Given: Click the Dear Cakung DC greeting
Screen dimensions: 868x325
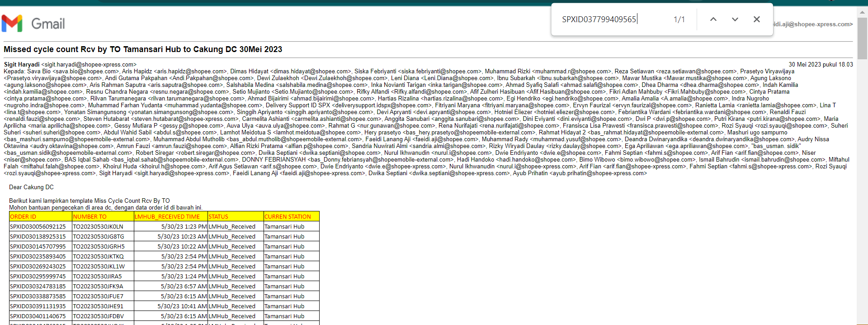Looking at the screenshot, I should coord(31,187).
